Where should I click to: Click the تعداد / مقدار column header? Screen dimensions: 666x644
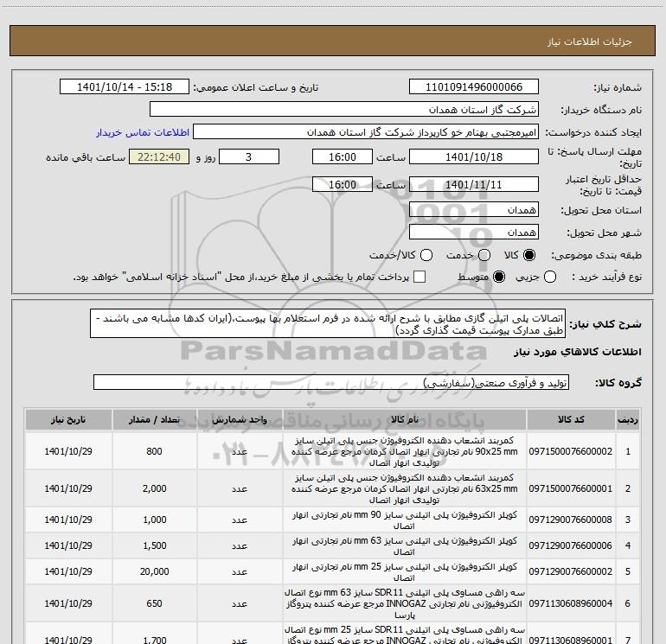tap(154, 419)
